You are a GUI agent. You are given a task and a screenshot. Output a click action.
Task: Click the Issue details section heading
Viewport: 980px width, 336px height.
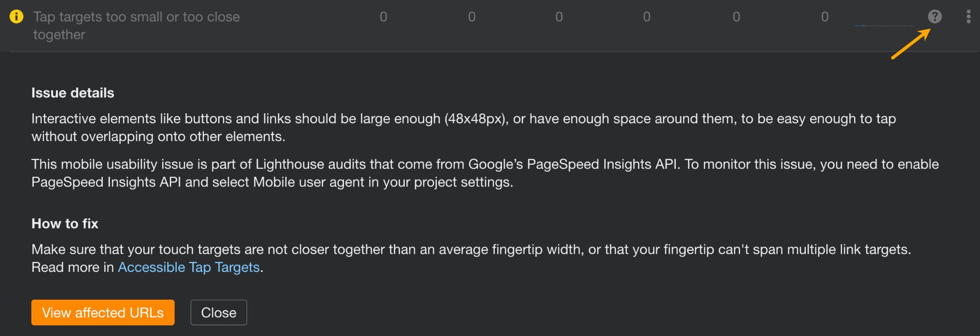pos(72,93)
